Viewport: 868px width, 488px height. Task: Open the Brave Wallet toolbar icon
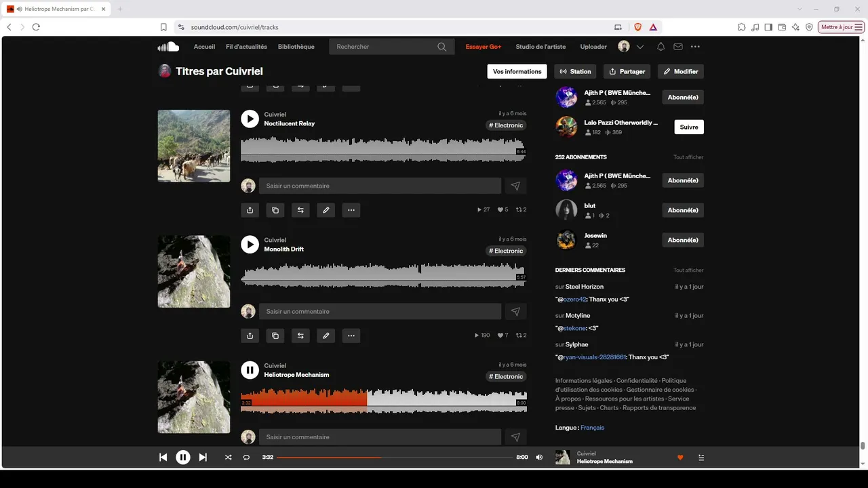tap(782, 27)
